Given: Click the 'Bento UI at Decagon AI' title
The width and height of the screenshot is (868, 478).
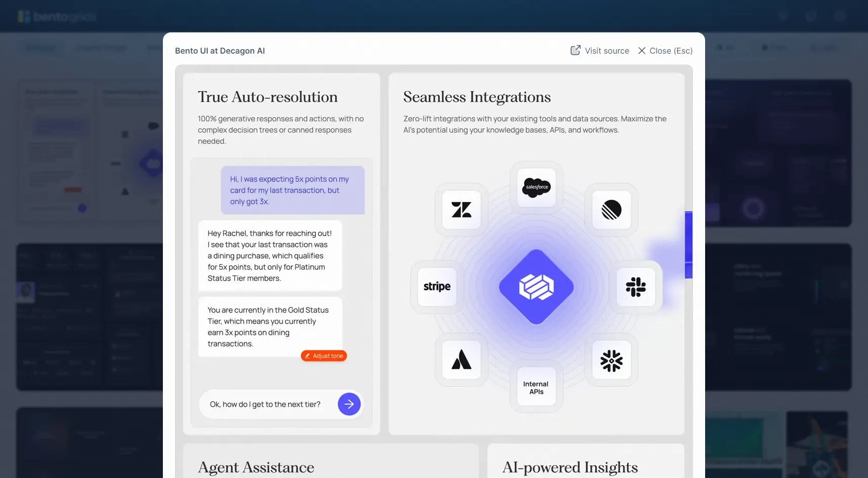Looking at the screenshot, I should (220, 51).
